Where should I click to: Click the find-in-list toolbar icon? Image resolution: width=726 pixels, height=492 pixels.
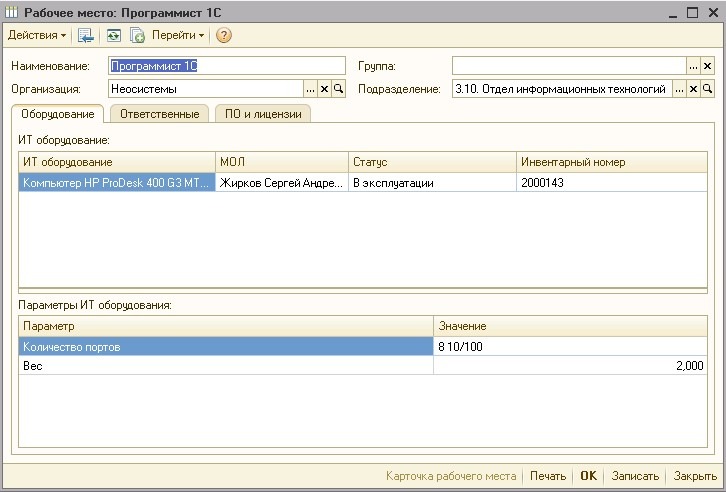click(86, 35)
